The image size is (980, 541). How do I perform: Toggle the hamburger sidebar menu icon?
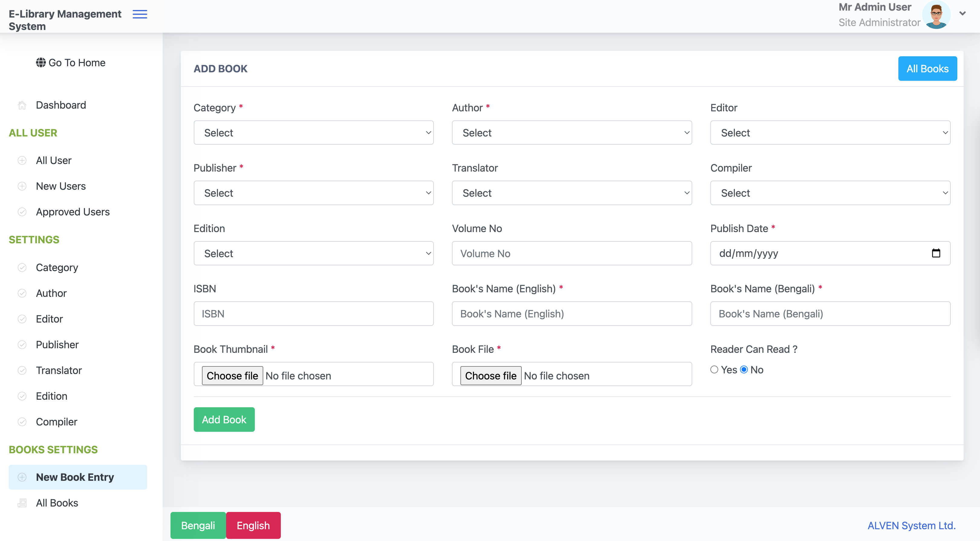coord(140,14)
